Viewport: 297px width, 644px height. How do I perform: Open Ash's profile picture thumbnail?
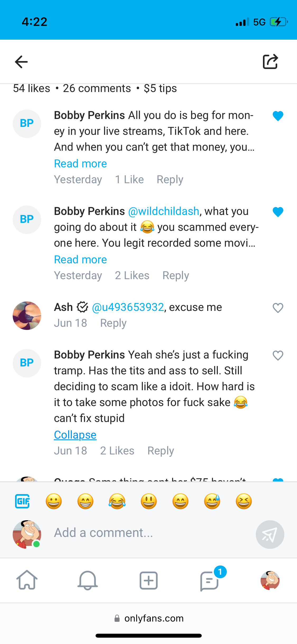click(x=27, y=315)
